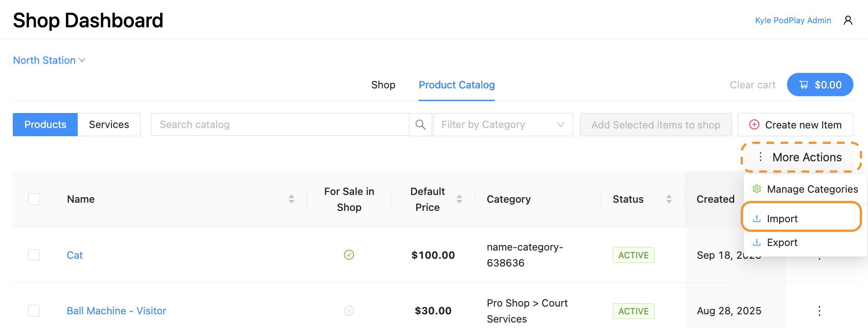Check the Cat row checkbox
Image resolution: width=868 pixels, height=328 pixels.
click(x=34, y=255)
